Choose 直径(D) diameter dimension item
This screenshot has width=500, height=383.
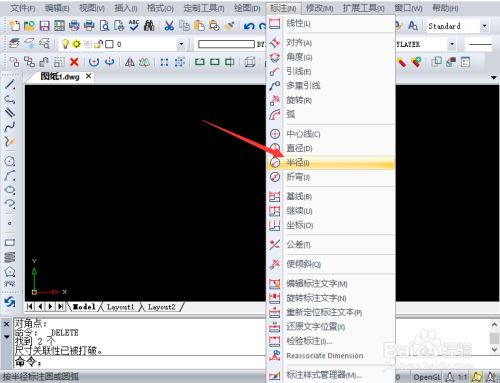[331, 148]
